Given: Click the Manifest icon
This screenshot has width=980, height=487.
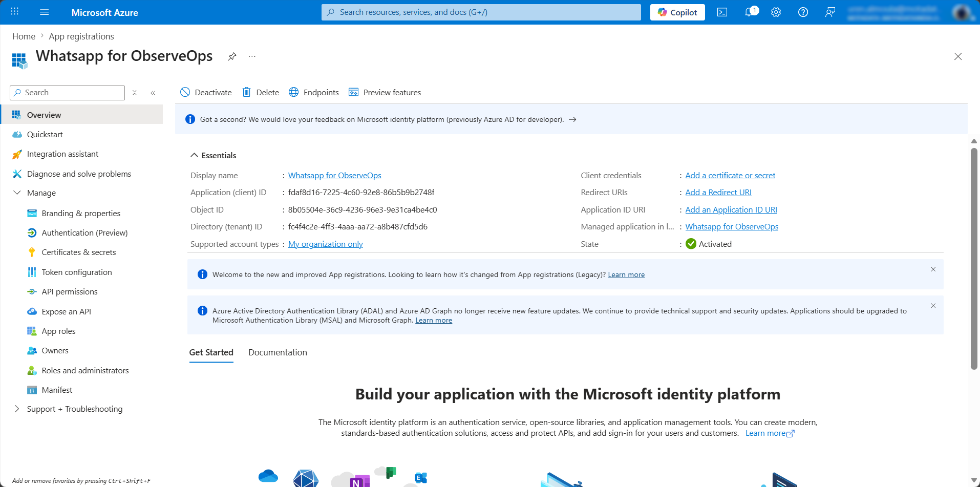Looking at the screenshot, I should coord(32,390).
